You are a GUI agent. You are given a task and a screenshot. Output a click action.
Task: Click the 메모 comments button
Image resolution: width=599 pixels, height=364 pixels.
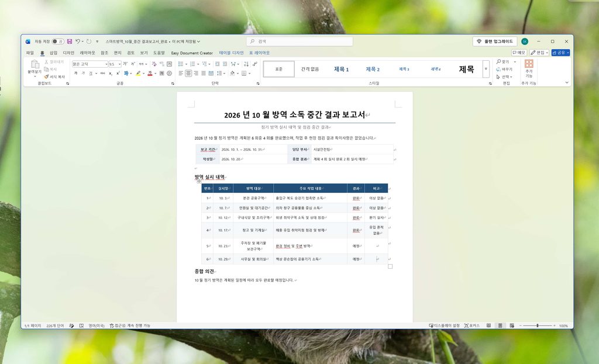(x=519, y=53)
